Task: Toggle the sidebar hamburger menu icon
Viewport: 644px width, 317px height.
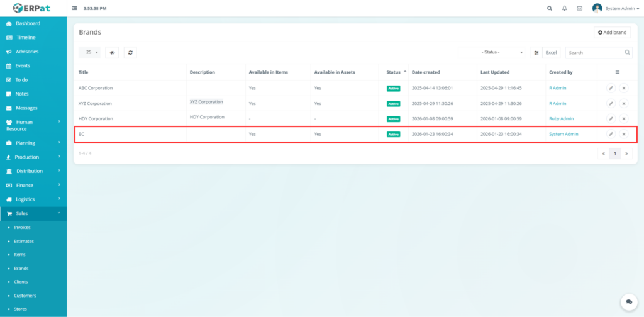Action: (x=74, y=8)
